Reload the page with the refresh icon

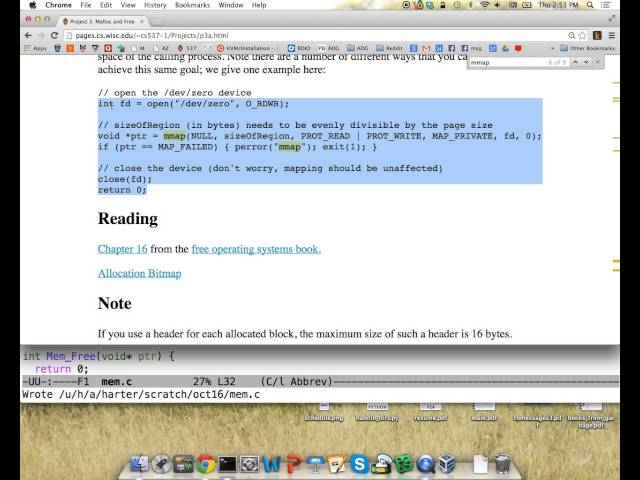pyautogui.click(x=54, y=36)
